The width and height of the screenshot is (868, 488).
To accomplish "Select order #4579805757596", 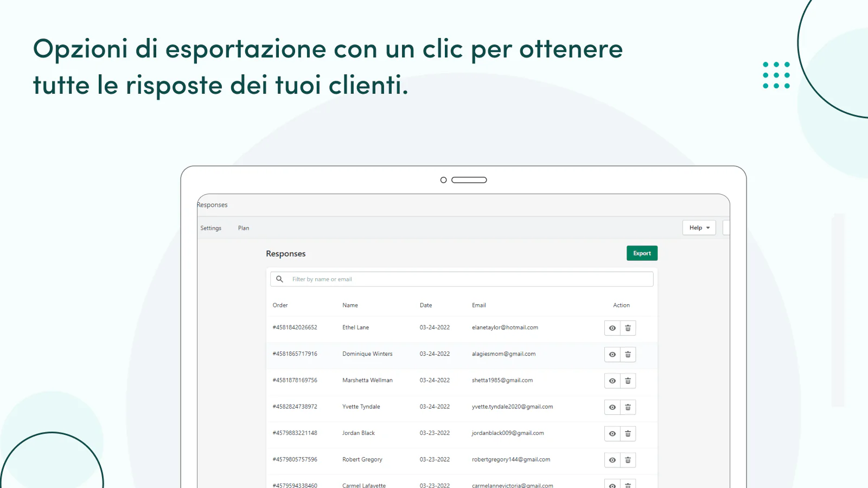I will 295,460.
